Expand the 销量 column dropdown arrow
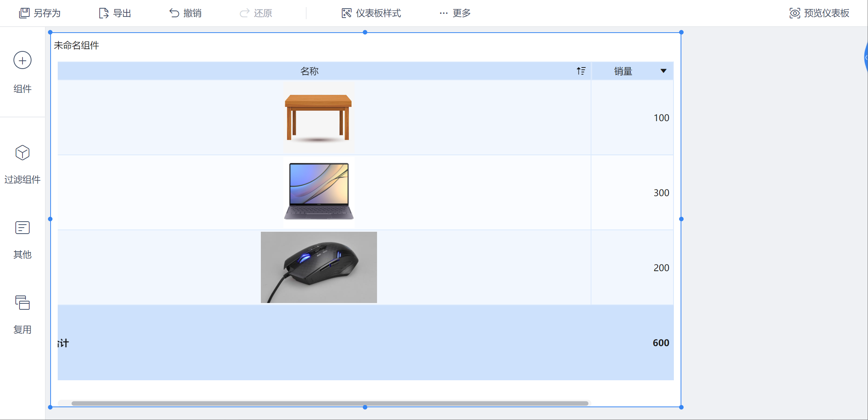 tap(663, 71)
